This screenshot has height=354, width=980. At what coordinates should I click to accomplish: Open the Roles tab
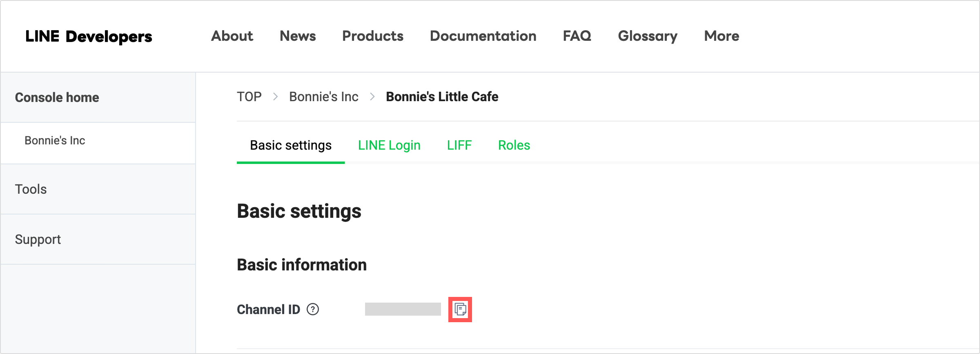pyautogui.click(x=514, y=145)
